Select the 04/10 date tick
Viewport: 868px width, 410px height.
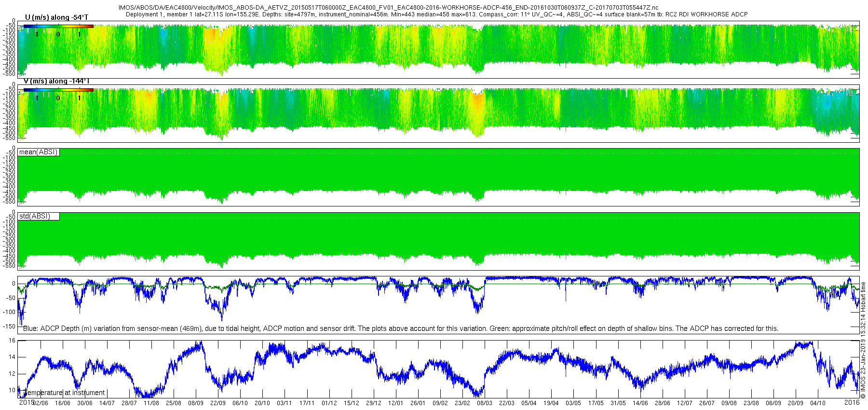[818, 403]
